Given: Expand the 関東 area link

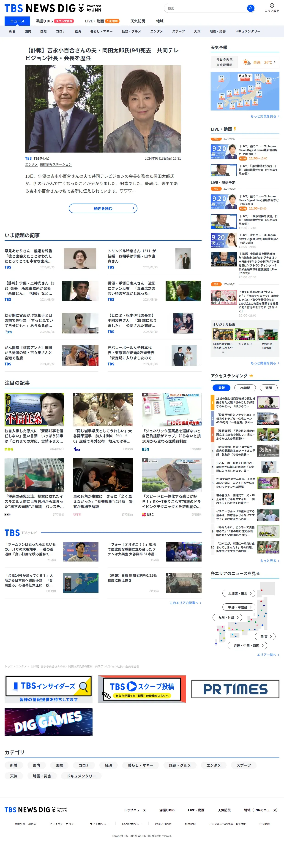Looking at the screenshot, I should 265,637.
